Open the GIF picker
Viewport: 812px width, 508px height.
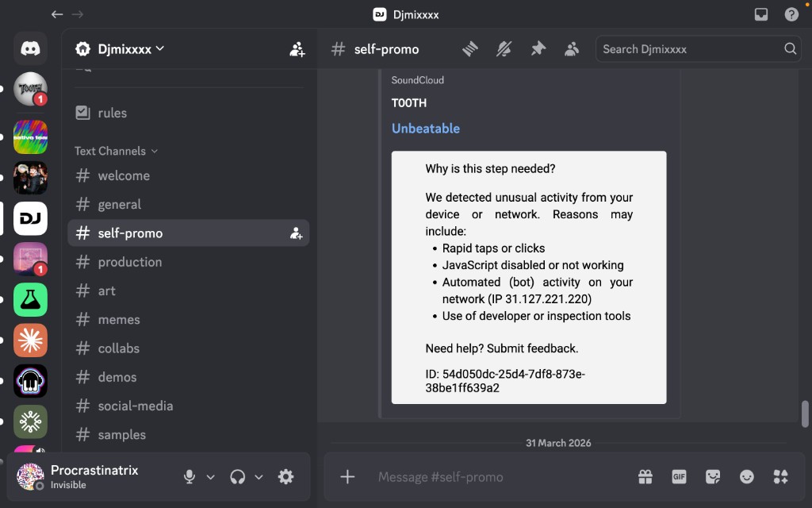point(679,477)
